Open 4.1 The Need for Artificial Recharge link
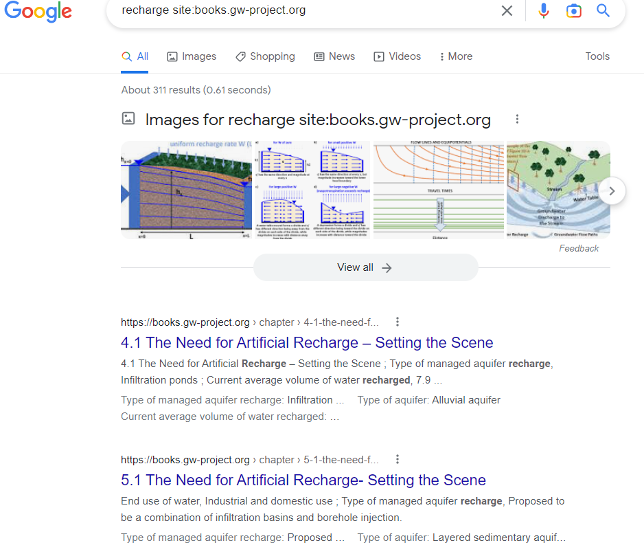This screenshot has height=544, width=644. pyautogui.click(x=306, y=343)
